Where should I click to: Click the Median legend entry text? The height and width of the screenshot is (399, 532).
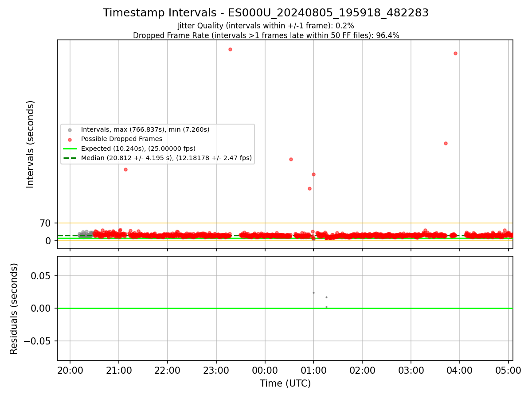tap(166, 158)
